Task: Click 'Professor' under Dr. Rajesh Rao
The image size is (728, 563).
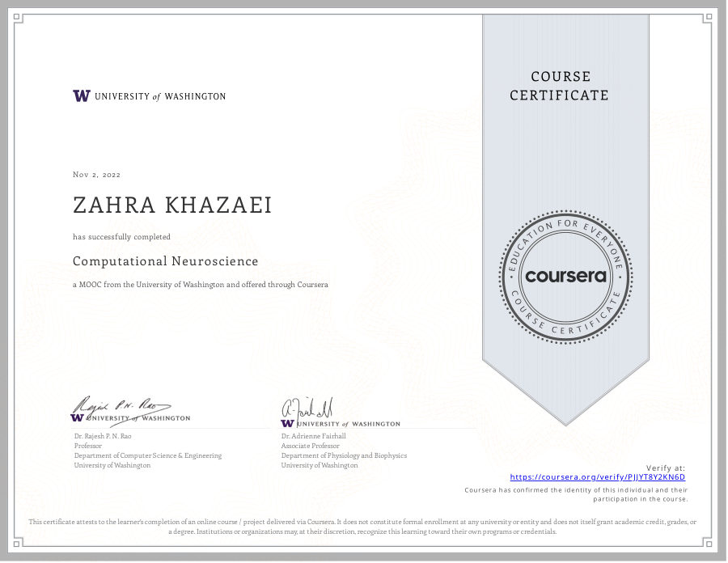Action: pos(88,446)
